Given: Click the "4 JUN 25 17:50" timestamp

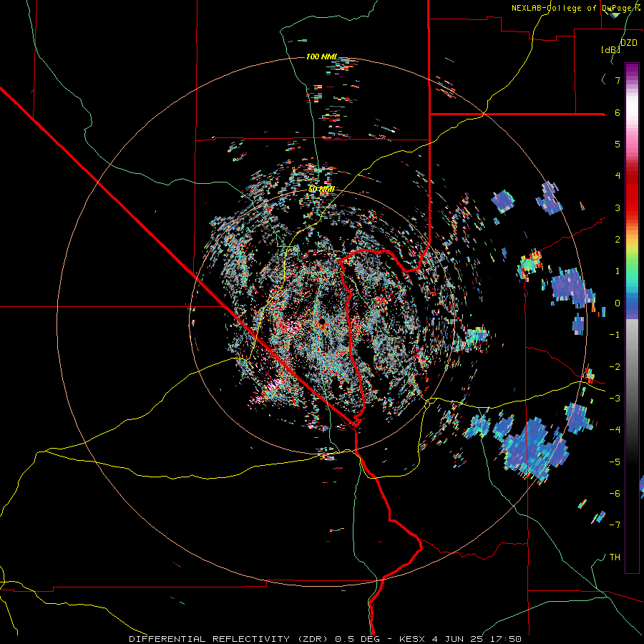Looking at the screenshot, I should tap(477, 639).
